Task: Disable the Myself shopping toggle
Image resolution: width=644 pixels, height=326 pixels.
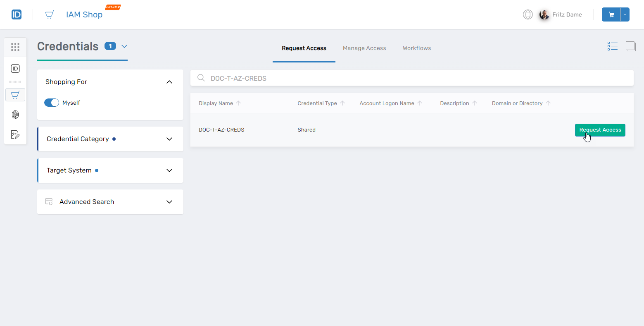Action: pyautogui.click(x=52, y=102)
